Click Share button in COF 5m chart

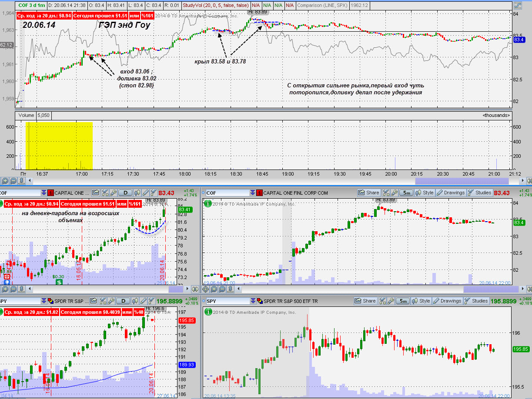(x=368, y=192)
